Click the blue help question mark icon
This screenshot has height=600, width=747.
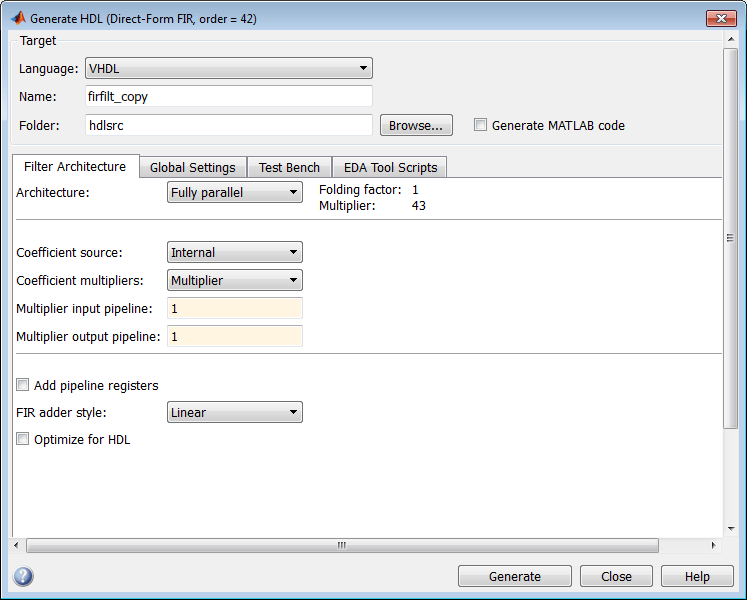(x=23, y=576)
